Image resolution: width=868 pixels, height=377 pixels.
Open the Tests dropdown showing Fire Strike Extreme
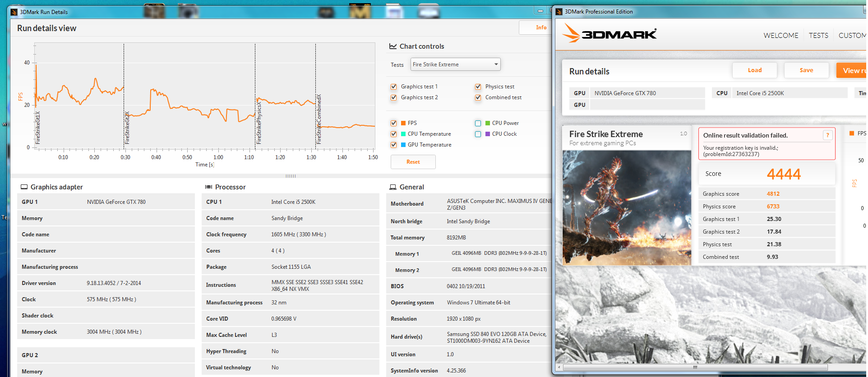[456, 64]
